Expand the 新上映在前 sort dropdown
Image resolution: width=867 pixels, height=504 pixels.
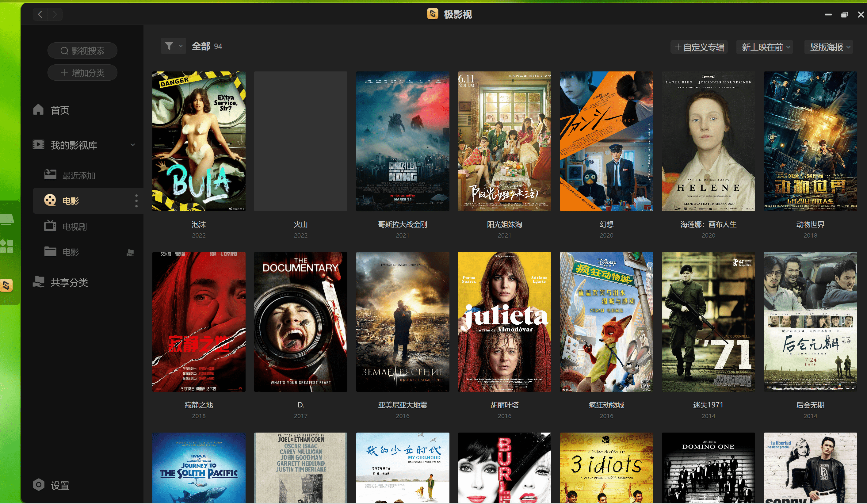[x=765, y=47]
